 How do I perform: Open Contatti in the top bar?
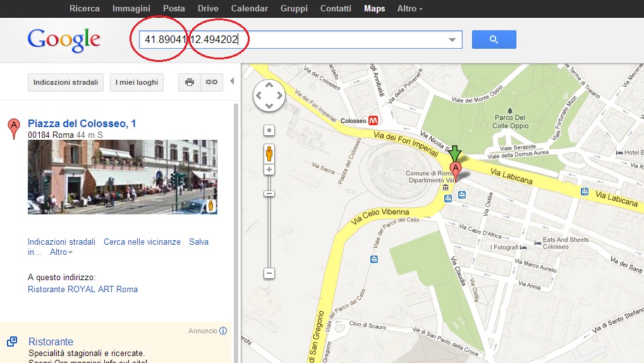[x=336, y=8]
